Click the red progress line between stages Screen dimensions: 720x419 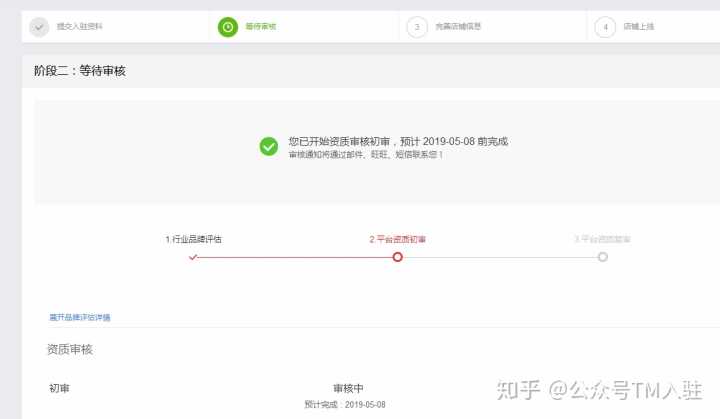[x=295, y=257]
